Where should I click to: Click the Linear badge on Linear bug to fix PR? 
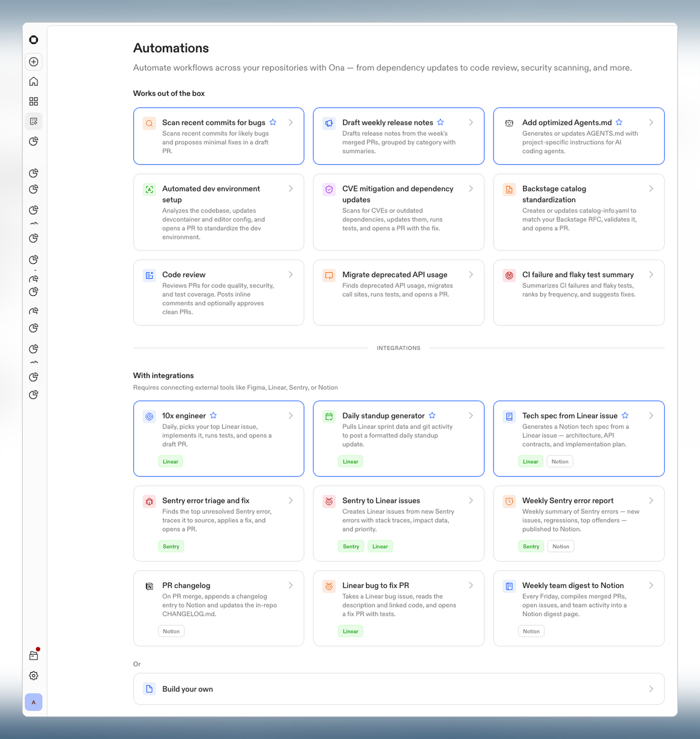click(350, 631)
